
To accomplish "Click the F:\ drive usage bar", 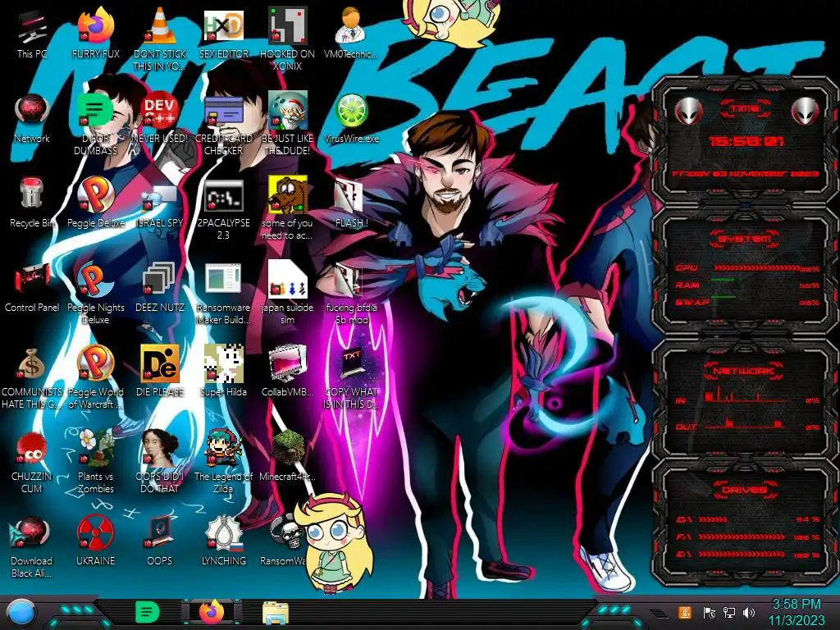I will 742,536.
